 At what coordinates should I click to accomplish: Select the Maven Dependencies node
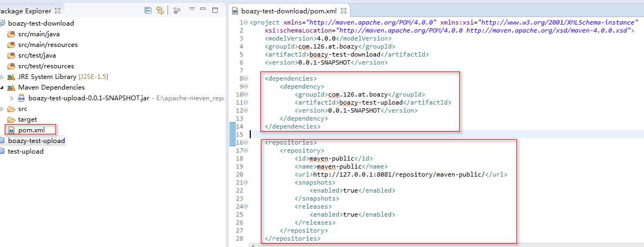(51, 87)
